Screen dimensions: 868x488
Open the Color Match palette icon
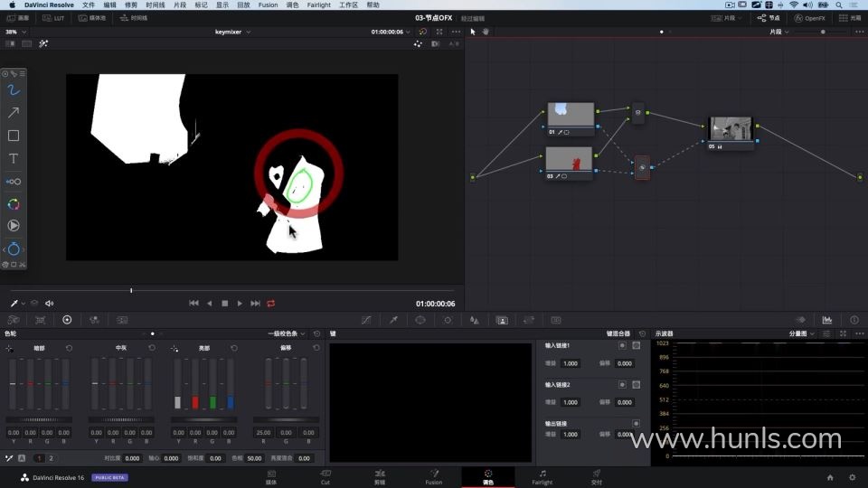pyautogui.click(x=41, y=320)
